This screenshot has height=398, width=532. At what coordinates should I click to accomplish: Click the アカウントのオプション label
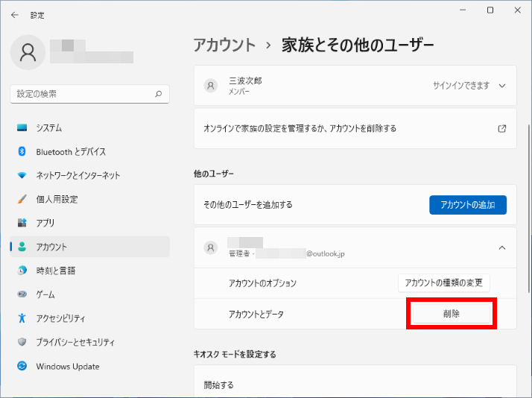click(x=262, y=283)
